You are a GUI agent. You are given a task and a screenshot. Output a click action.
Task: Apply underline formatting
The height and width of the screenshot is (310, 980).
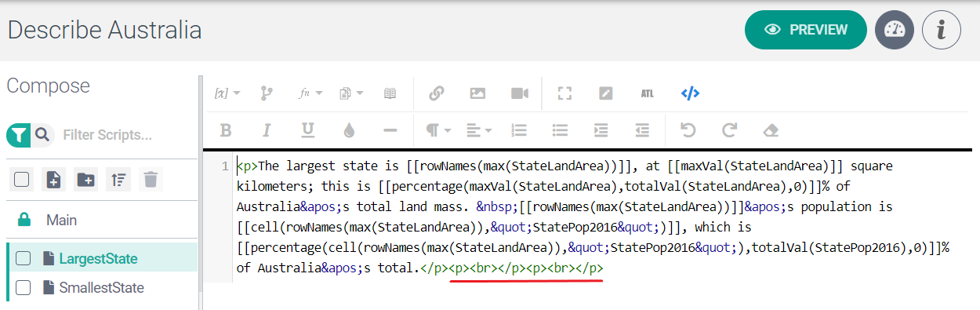(x=308, y=130)
